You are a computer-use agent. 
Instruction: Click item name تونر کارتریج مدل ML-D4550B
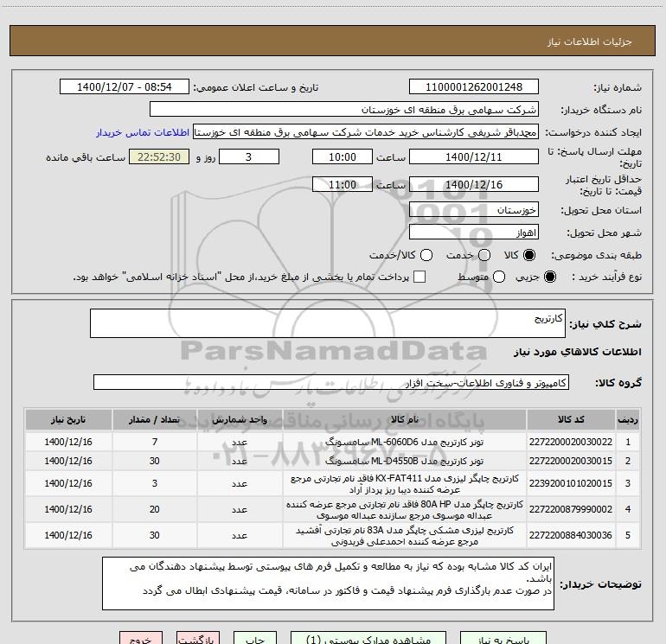pyautogui.click(x=405, y=461)
